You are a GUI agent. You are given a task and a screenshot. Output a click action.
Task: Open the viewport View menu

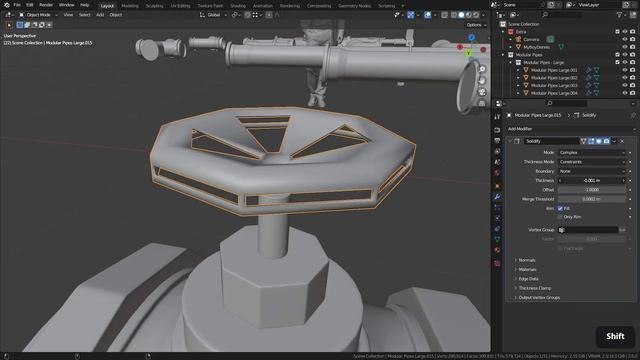point(68,15)
